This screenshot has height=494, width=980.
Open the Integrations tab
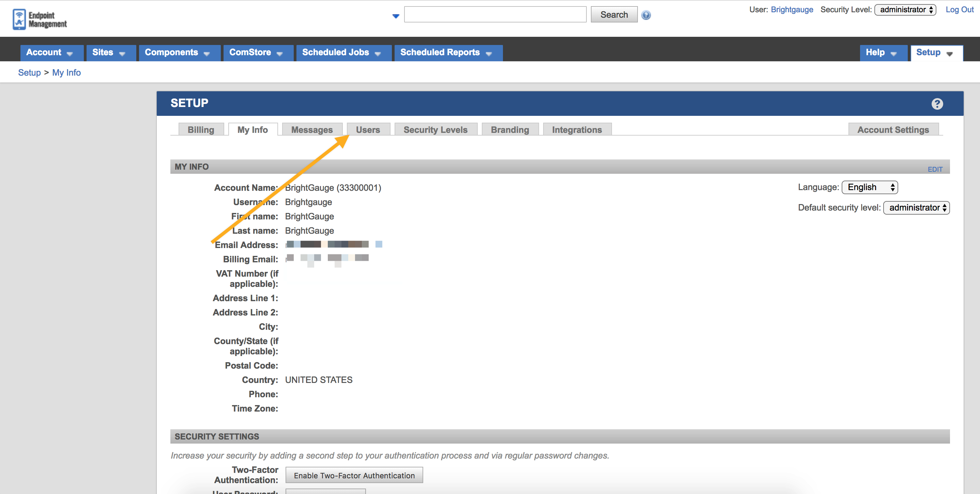tap(577, 130)
